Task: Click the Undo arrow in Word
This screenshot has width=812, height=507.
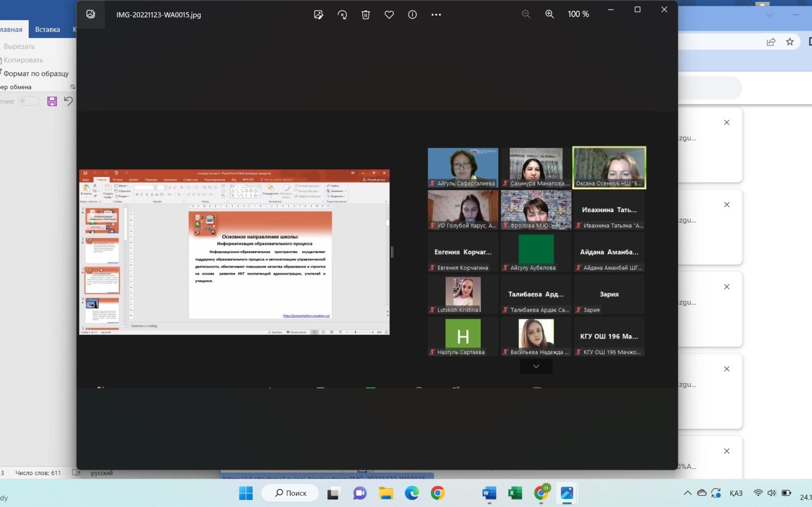Action: point(69,101)
